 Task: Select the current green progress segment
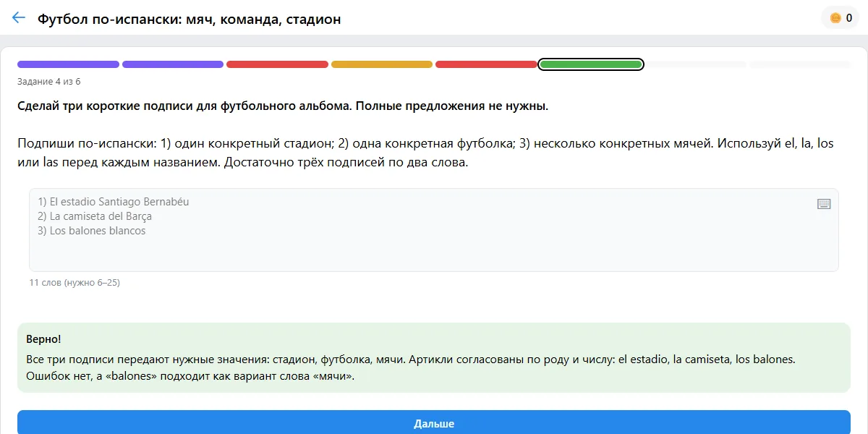(x=591, y=64)
